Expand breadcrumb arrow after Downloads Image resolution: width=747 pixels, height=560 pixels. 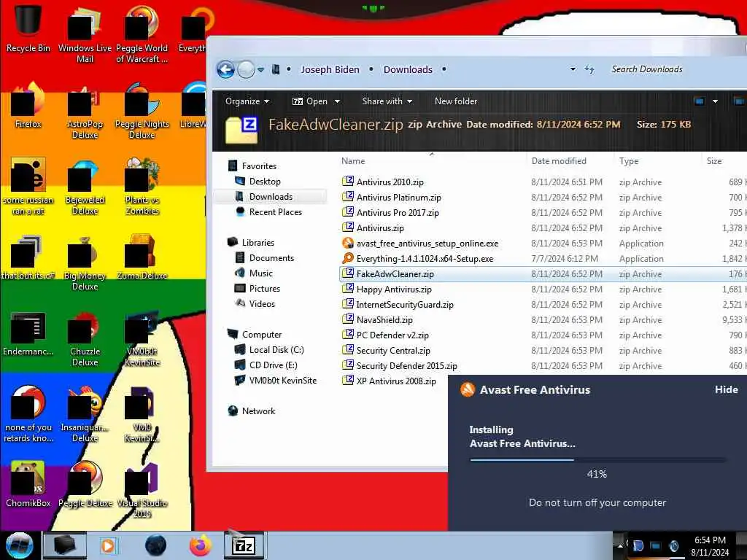pyautogui.click(x=444, y=69)
